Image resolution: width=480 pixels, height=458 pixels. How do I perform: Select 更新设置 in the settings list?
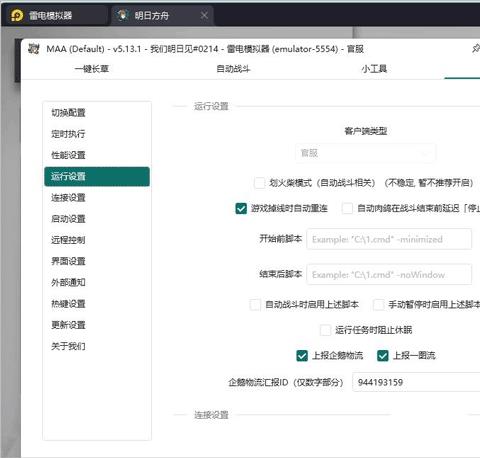[97, 325]
